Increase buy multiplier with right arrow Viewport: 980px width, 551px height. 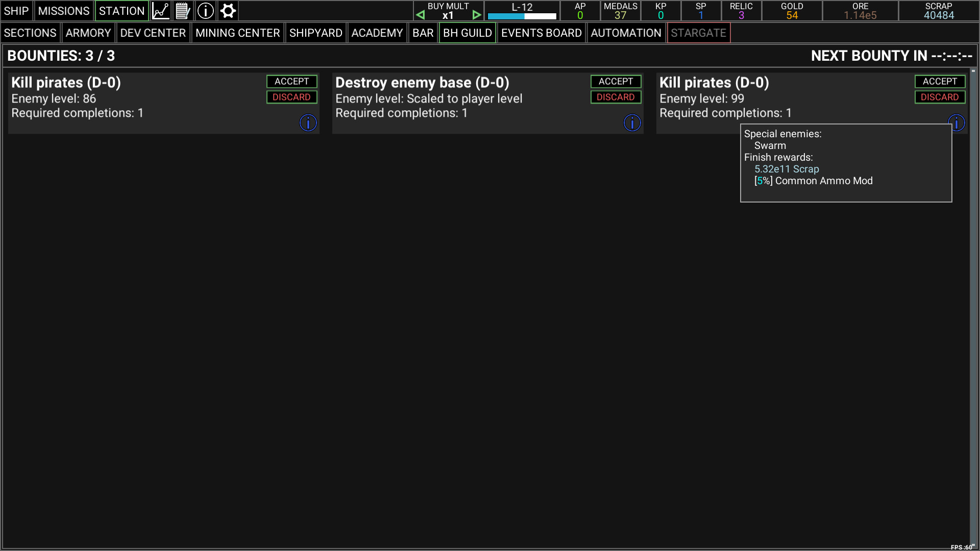pyautogui.click(x=477, y=15)
